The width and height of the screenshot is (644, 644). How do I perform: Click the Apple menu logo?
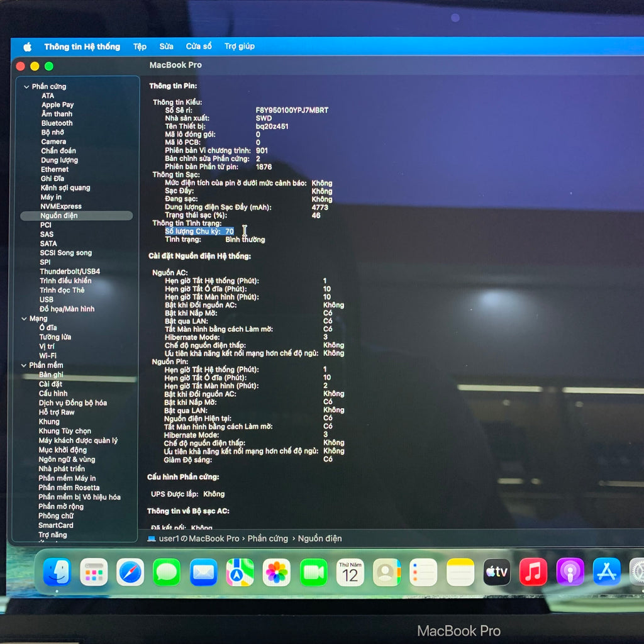pyautogui.click(x=27, y=47)
